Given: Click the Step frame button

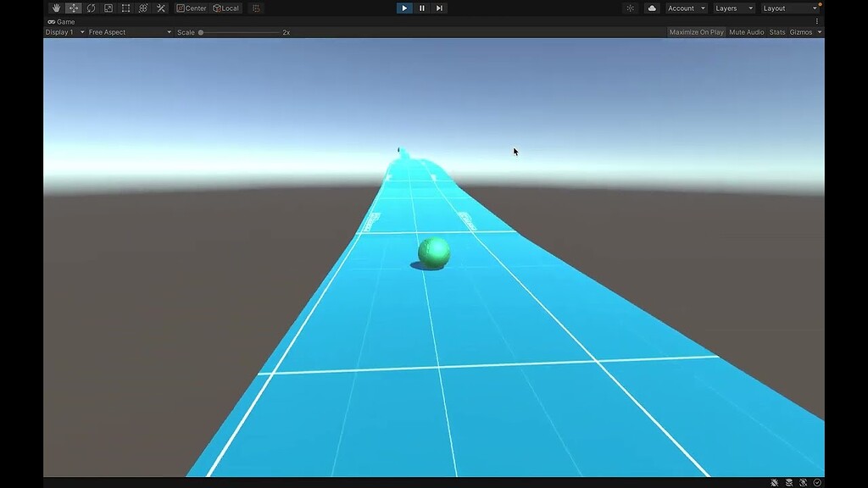Looking at the screenshot, I should [x=439, y=8].
